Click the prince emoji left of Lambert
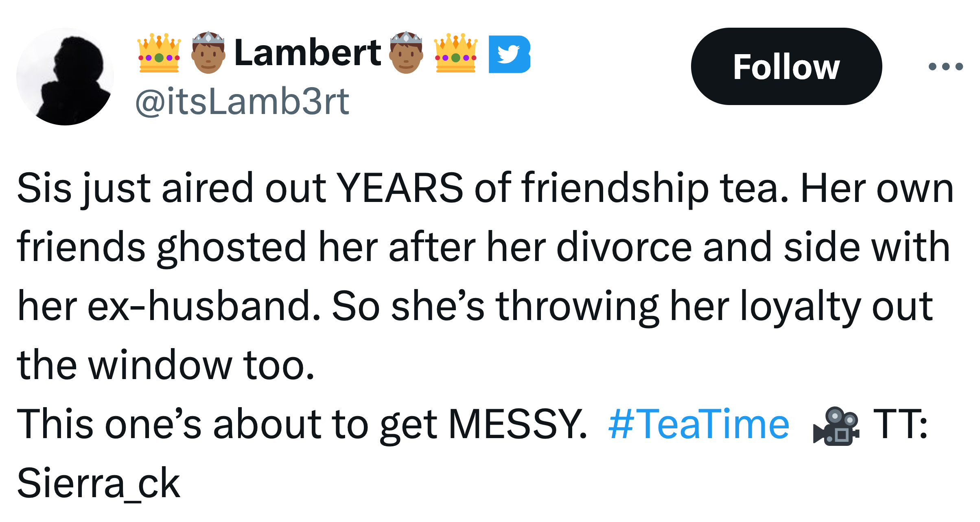This screenshot has height=522, width=980. (x=208, y=53)
